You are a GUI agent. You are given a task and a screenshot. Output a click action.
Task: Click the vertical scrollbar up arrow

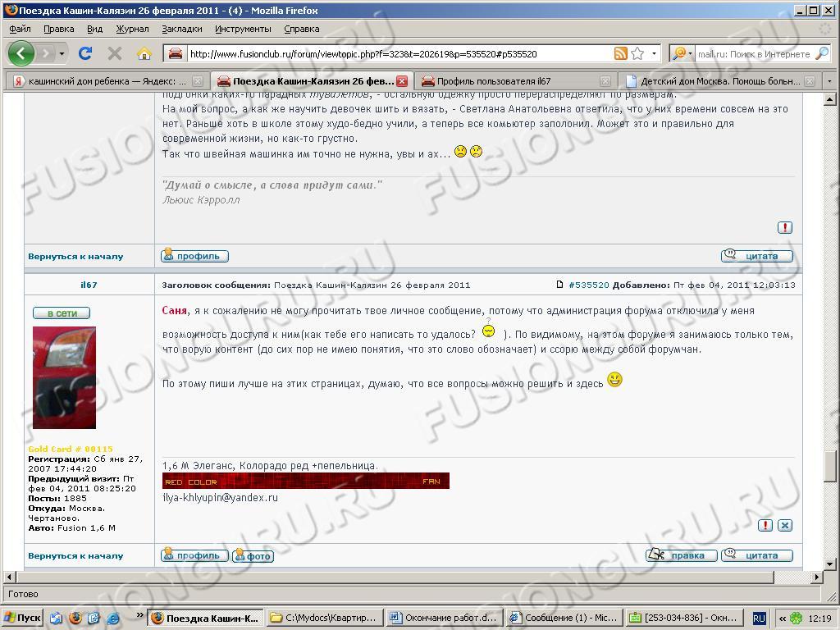point(829,99)
